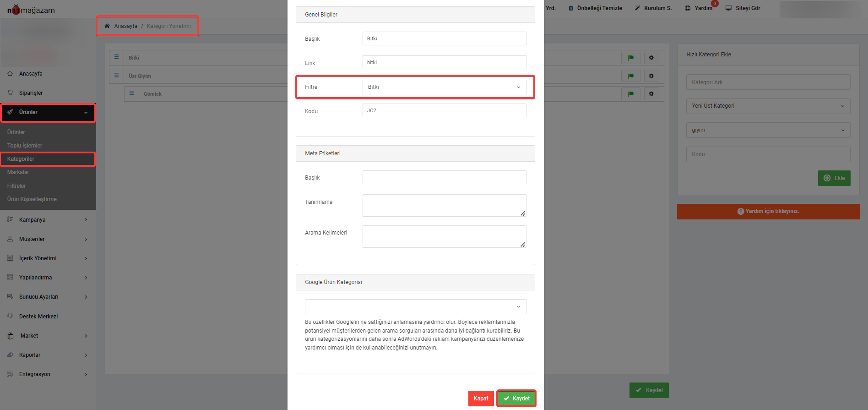868x410 pixels.
Task: Click the Kodu field containing JC2
Action: pos(444,110)
